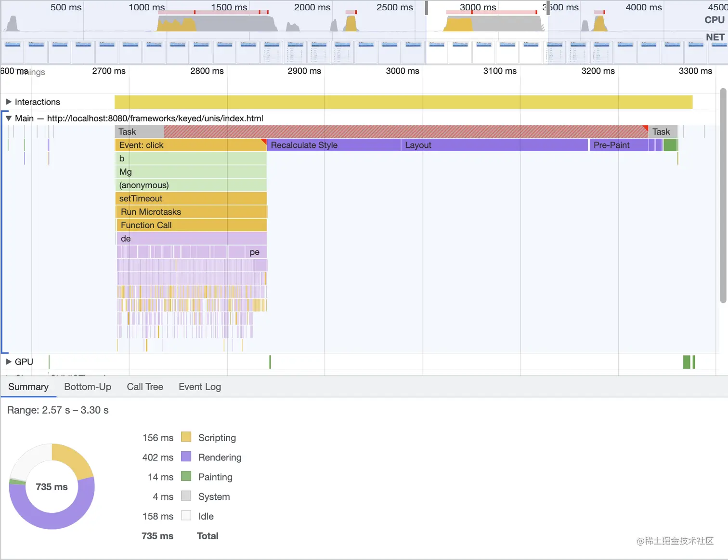
Task: Click the Rendering purple color swatch
Action: tap(186, 456)
